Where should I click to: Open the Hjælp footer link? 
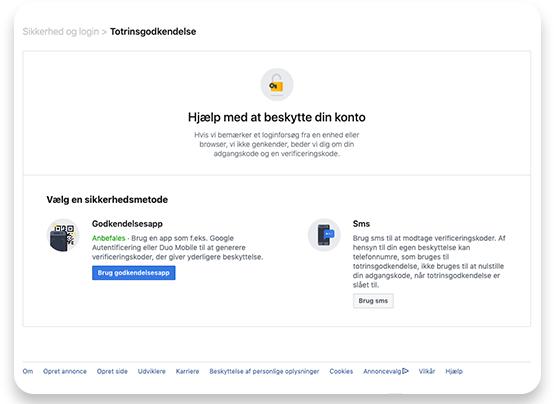click(x=454, y=371)
